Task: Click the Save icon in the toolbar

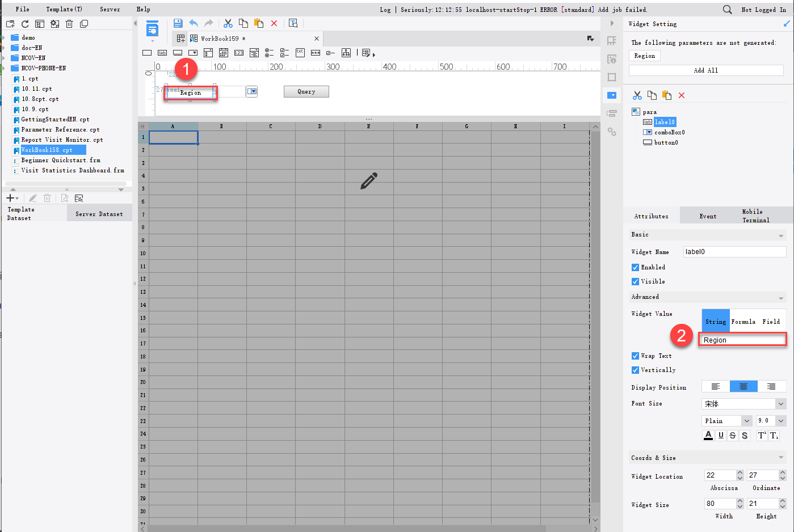Action: click(x=178, y=23)
